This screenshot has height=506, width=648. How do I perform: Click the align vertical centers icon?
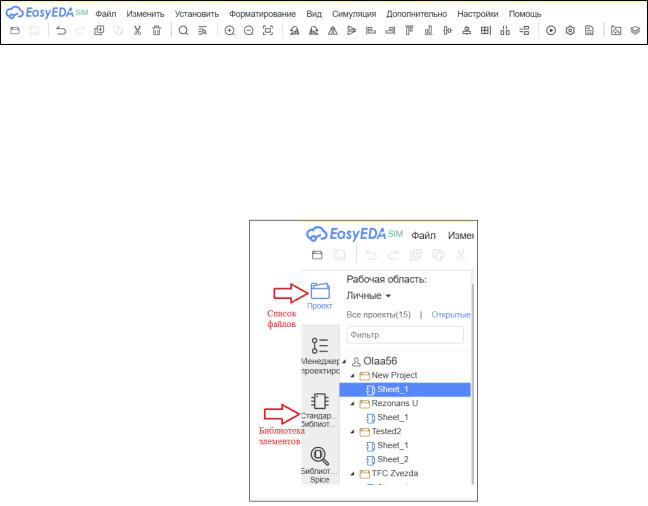coord(467,30)
